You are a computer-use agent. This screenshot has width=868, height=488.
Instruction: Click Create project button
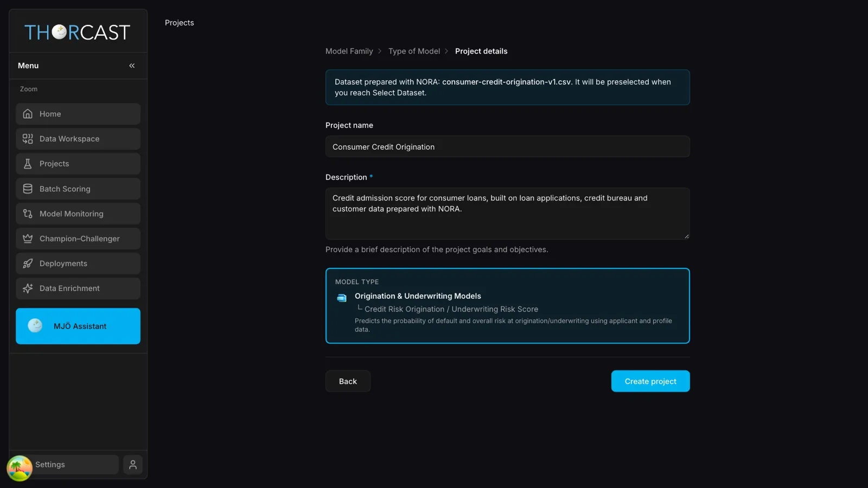point(650,381)
